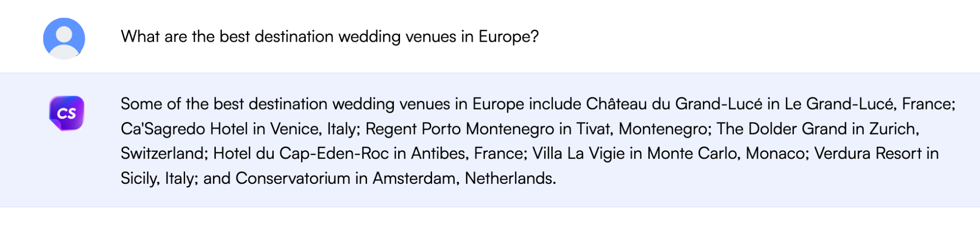Click the word "Europe?" in the question
This screenshot has height=225, width=980.
point(509,36)
